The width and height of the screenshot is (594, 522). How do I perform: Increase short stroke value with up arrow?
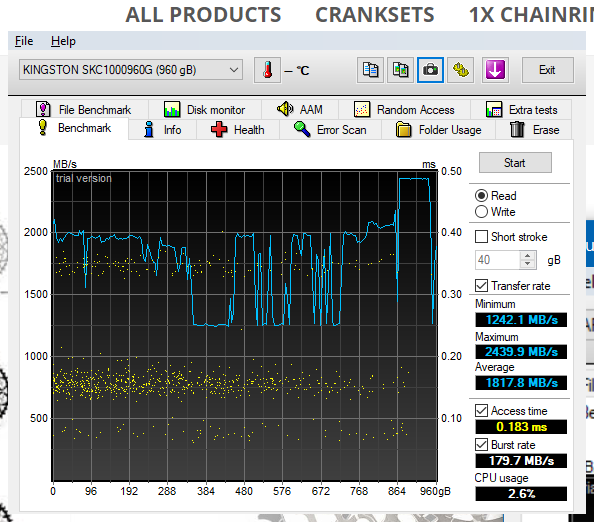[528, 255]
